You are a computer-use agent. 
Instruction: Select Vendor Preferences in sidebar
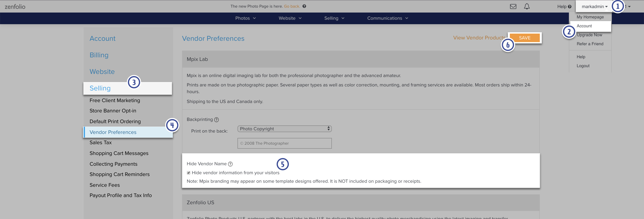128,132
